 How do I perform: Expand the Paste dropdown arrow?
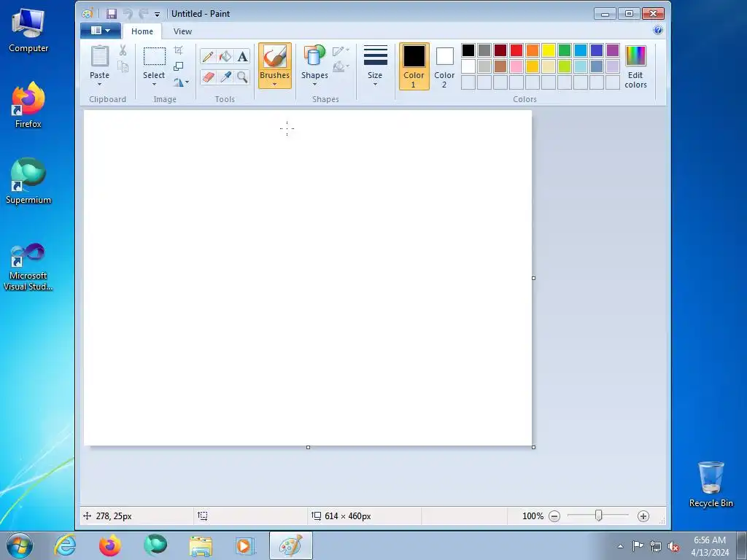pos(99,85)
